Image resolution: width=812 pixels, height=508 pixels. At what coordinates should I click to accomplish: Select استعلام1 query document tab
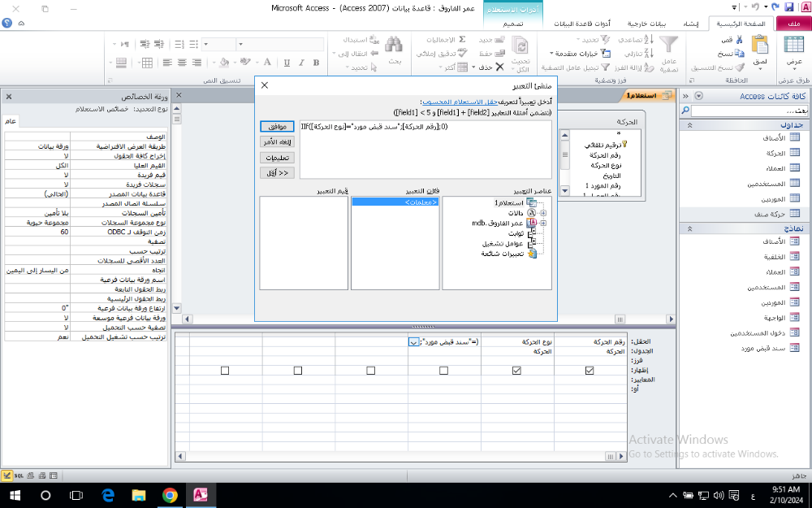(646, 96)
